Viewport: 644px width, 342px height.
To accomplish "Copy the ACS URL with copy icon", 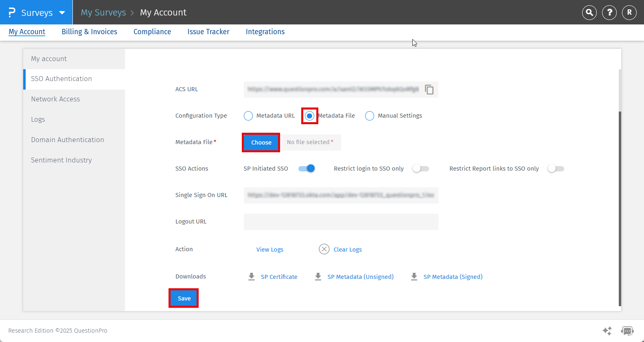I will coord(429,90).
